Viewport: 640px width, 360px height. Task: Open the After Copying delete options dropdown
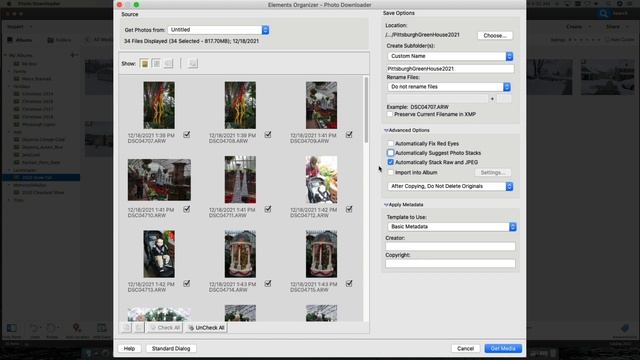click(450, 186)
